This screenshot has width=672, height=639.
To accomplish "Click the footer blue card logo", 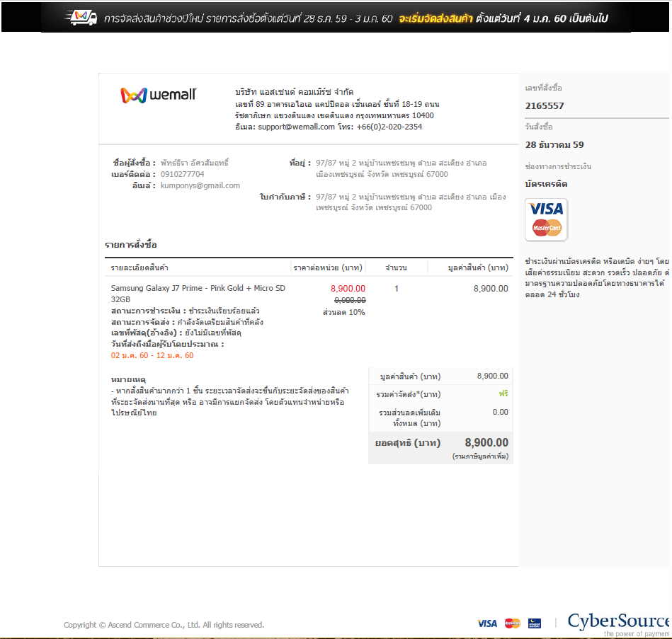I will [535, 623].
